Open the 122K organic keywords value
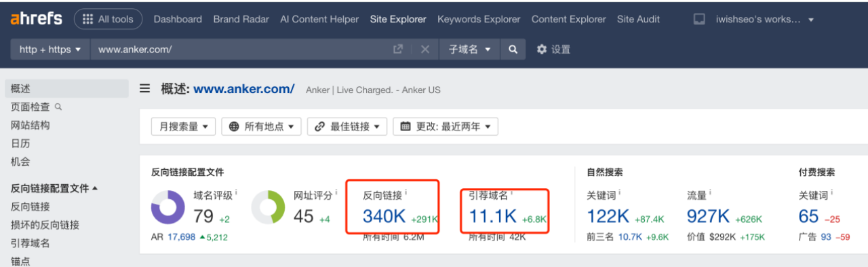The height and width of the screenshot is (267, 868). [x=608, y=217]
